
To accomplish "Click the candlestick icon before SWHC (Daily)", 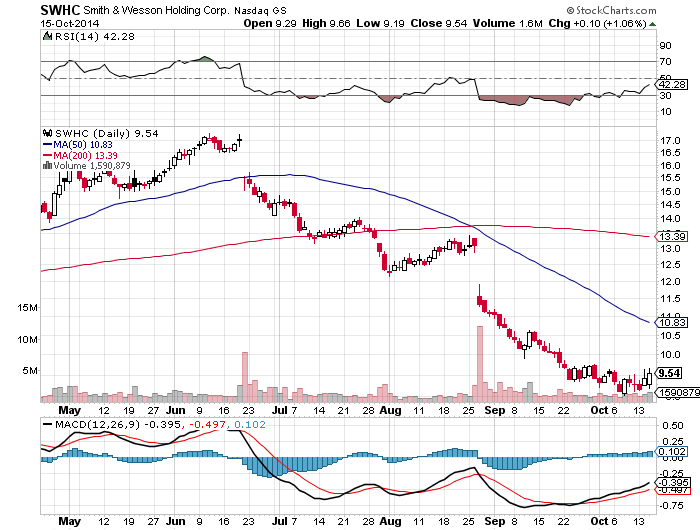I will (x=47, y=133).
